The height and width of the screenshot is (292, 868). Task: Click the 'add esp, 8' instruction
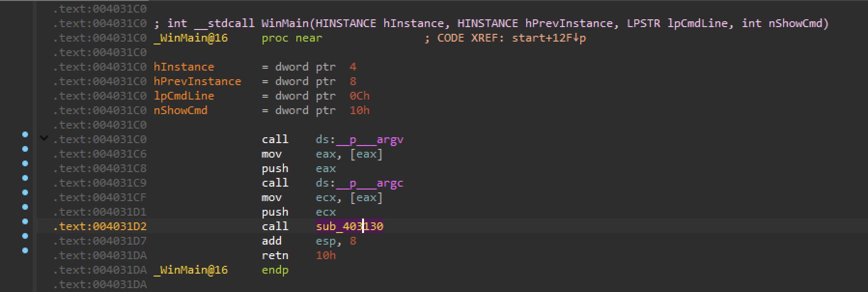point(309,241)
